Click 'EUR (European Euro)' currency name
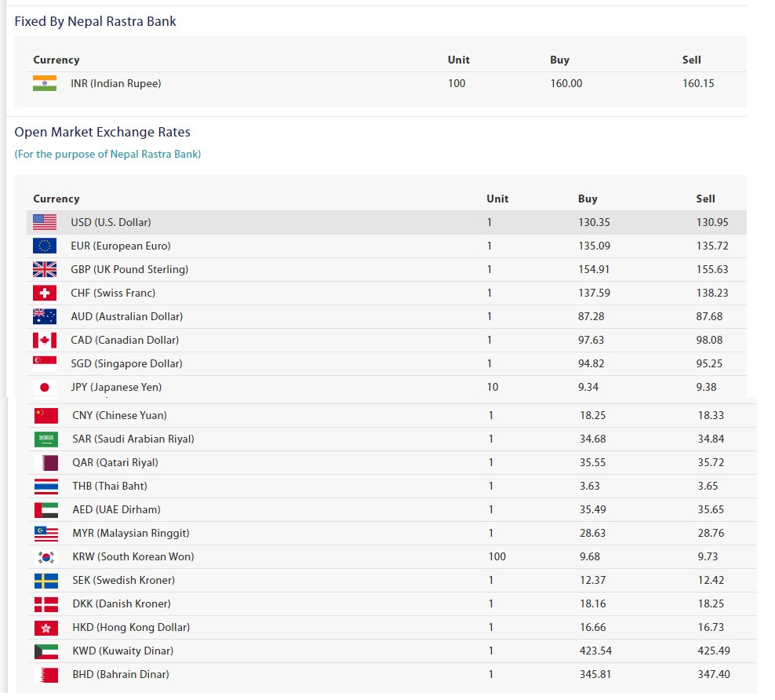Image resolution: width=775 pixels, height=700 pixels. click(x=121, y=246)
